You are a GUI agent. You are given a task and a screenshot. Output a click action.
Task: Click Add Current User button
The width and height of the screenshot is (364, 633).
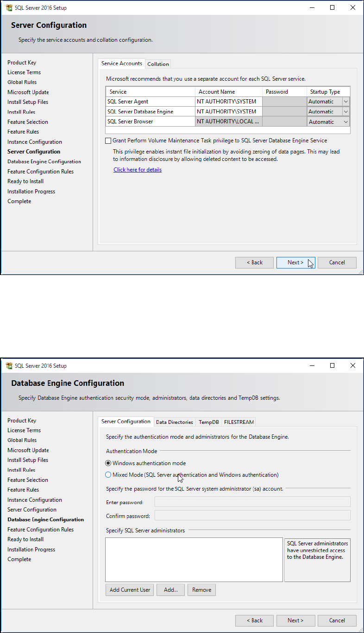click(130, 590)
